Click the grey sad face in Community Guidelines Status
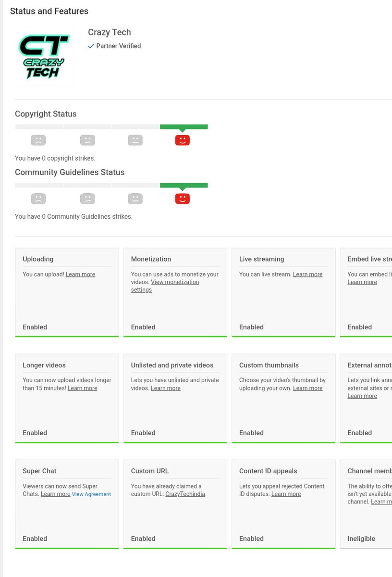 38,199
